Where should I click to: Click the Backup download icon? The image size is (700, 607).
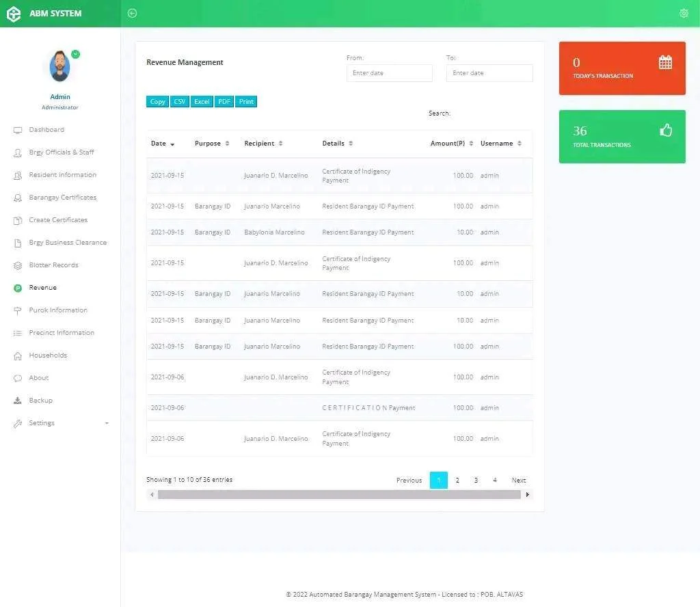point(17,401)
